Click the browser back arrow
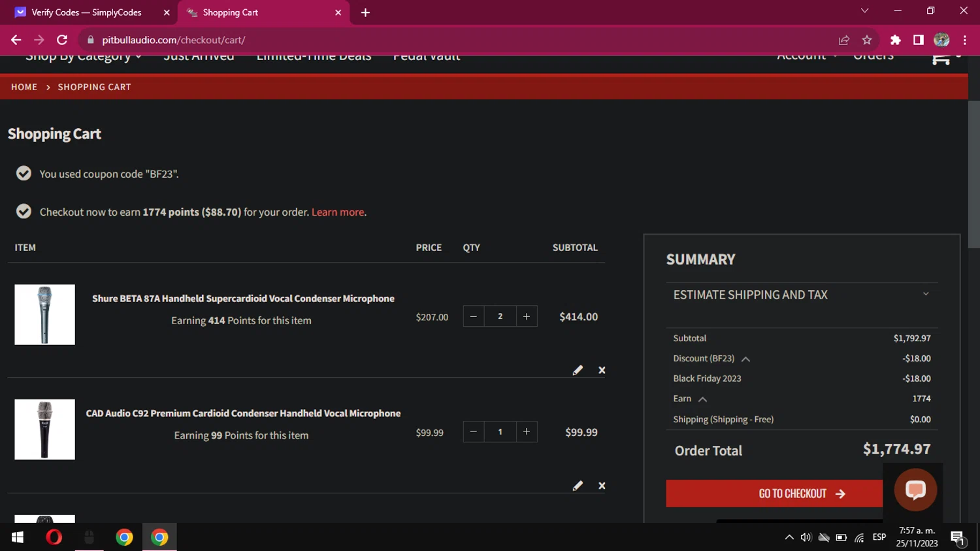The height and width of the screenshot is (551, 980). click(16, 40)
